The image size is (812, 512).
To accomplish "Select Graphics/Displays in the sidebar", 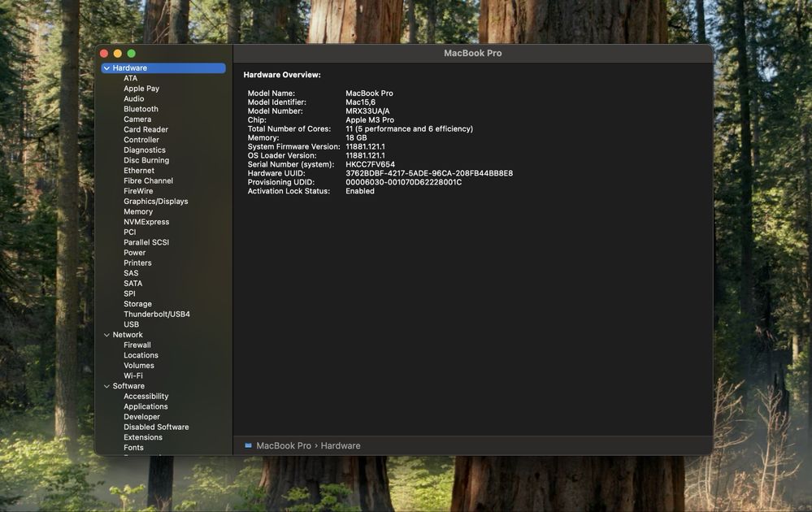I will click(x=156, y=202).
